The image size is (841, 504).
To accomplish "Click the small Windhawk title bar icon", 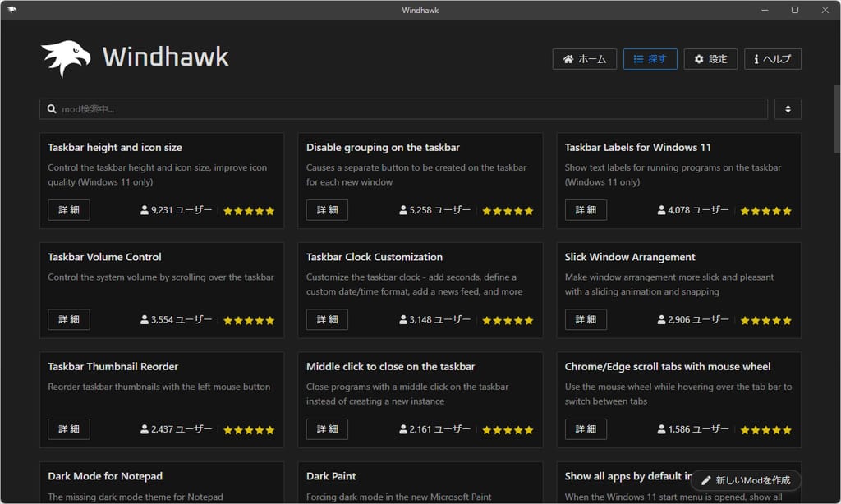I will tap(11, 10).
